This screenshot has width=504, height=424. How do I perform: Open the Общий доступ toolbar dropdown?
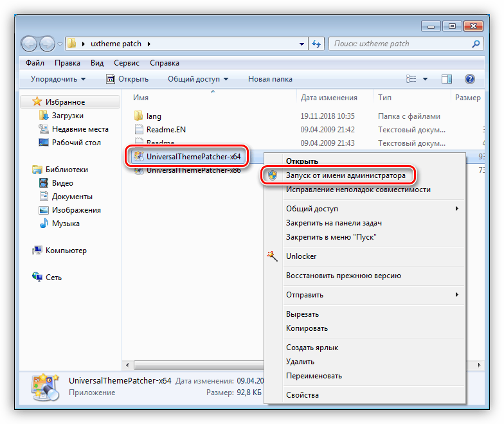(198, 79)
